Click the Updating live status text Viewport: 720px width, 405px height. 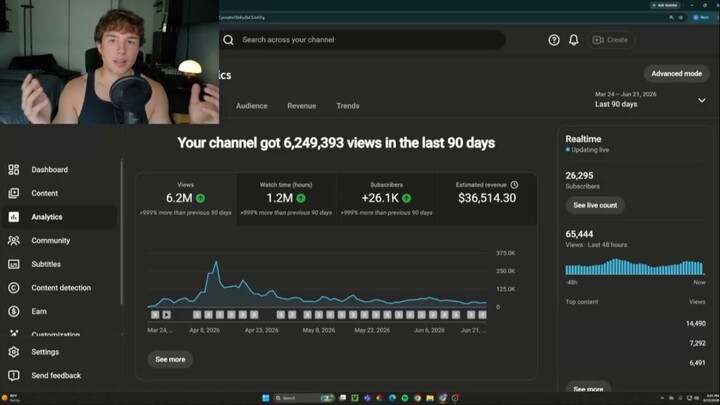[x=590, y=150]
